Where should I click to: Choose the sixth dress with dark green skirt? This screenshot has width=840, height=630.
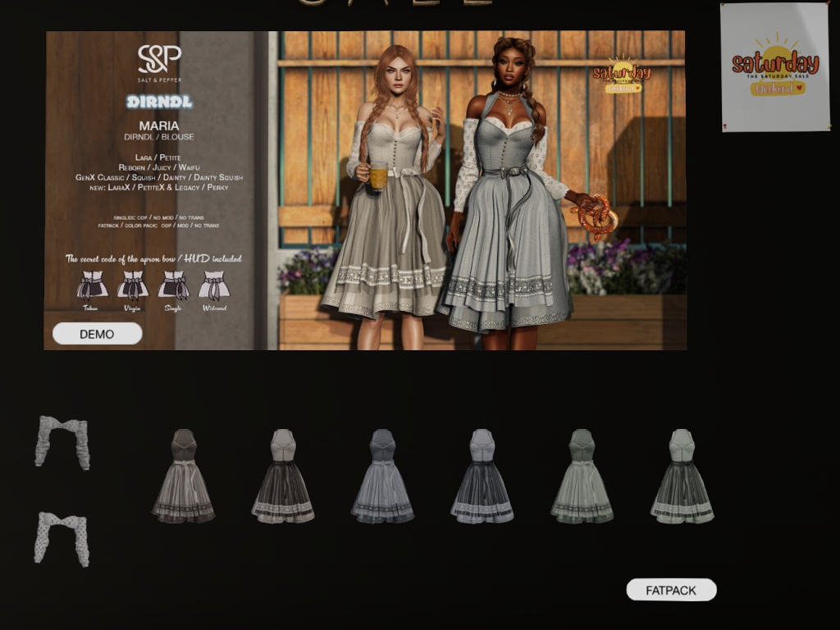(x=682, y=476)
